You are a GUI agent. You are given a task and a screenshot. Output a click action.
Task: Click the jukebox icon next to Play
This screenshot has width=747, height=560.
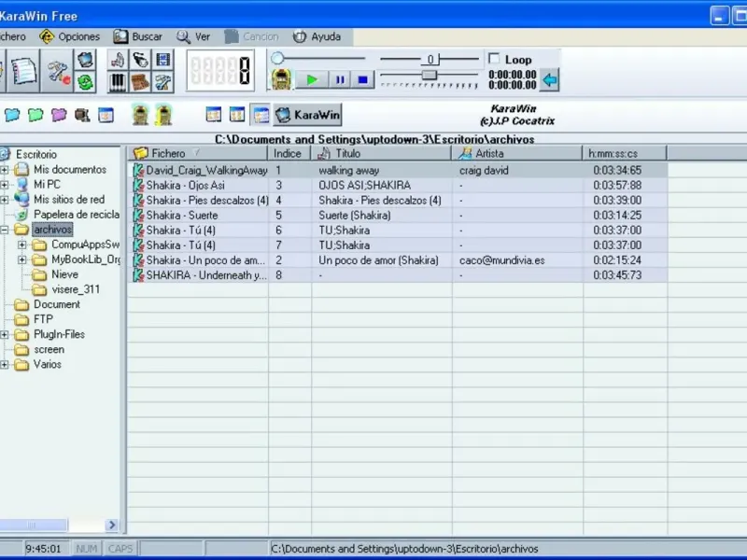pos(281,79)
